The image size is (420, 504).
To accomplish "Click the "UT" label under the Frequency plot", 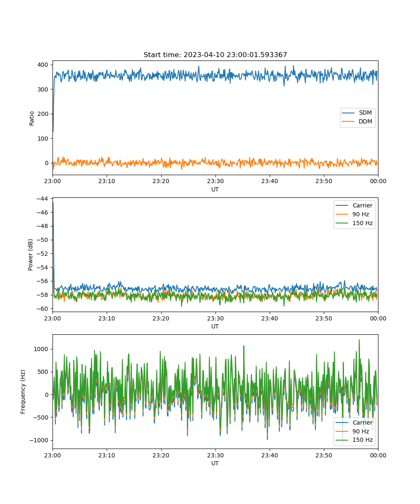I will [215, 463].
